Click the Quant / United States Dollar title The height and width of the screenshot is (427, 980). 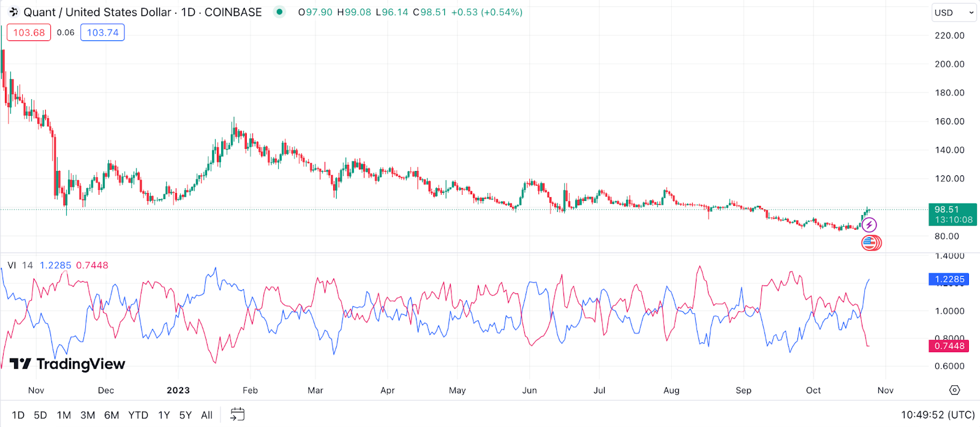pos(97,12)
